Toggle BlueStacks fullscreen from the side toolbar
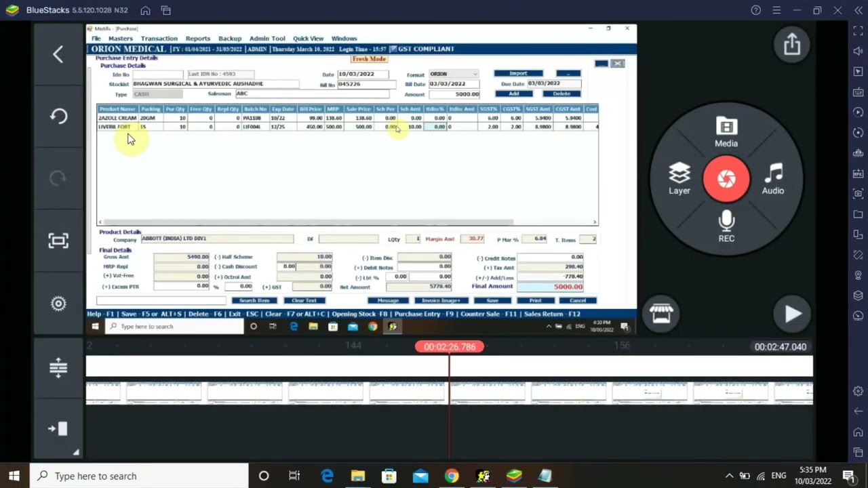Screen dimensions: 868x488 (858, 31)
